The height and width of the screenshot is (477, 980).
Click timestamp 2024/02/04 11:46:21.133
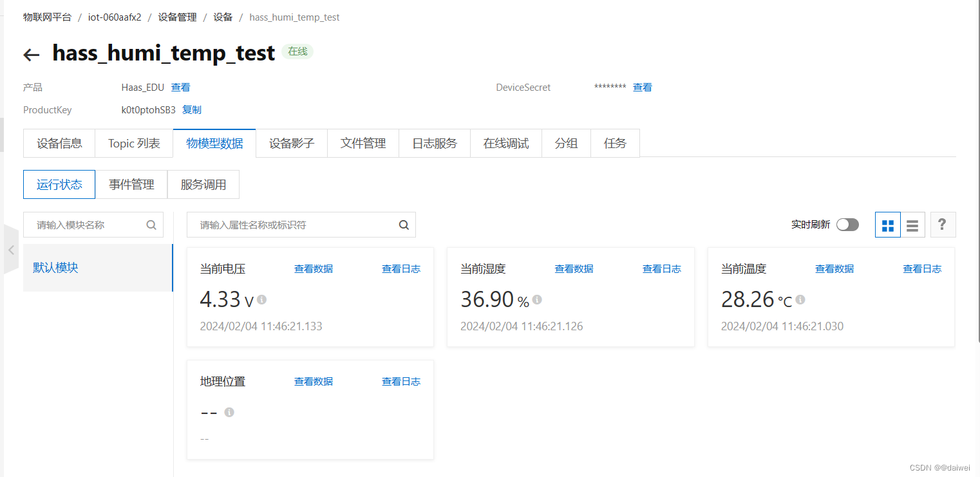pos(261,326)
